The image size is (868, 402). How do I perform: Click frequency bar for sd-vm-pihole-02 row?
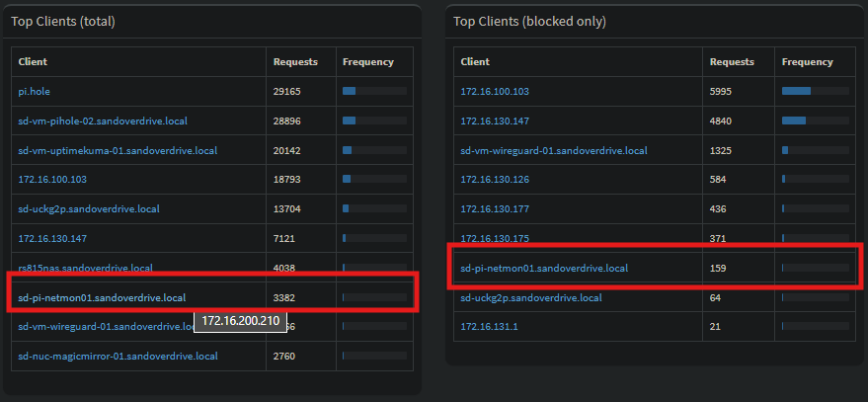(x=375, y=121)
